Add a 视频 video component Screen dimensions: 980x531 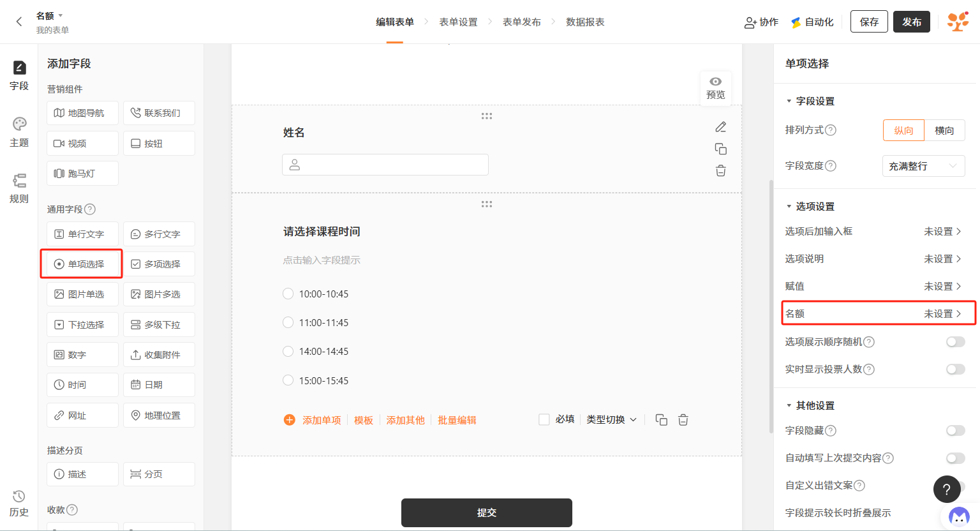[82, 144]
